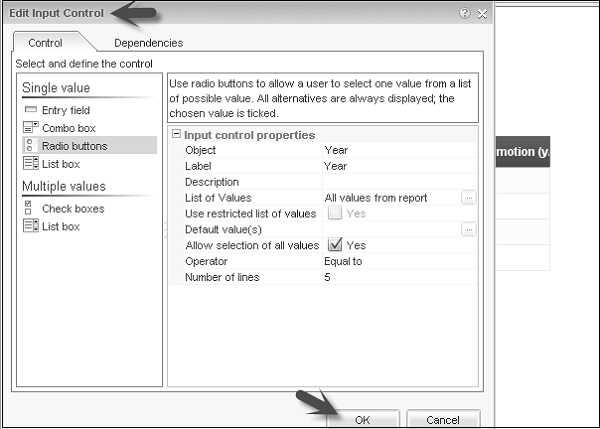Screen dimensions: 600x429
Task: Select the Combo box control type
Action: pos(69,128)
